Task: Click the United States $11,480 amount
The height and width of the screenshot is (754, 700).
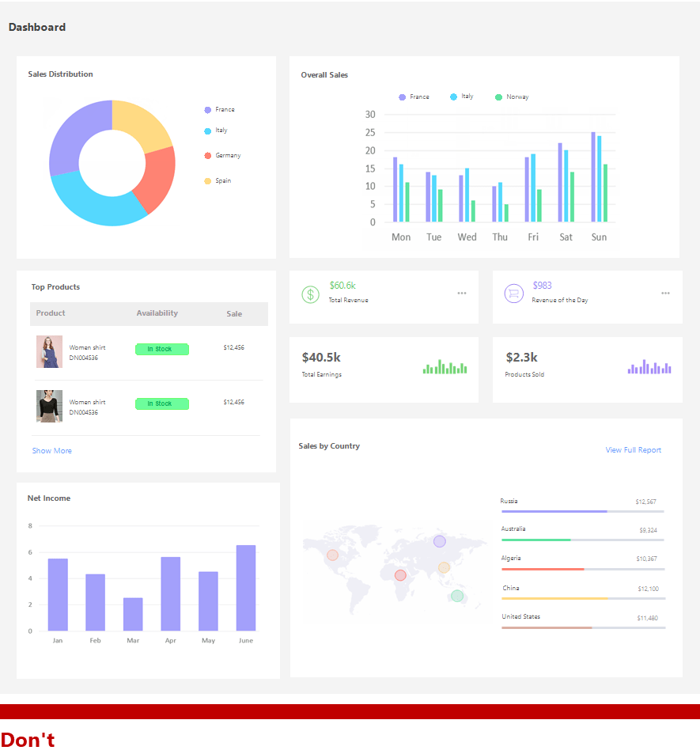Action: coord(648,618)
